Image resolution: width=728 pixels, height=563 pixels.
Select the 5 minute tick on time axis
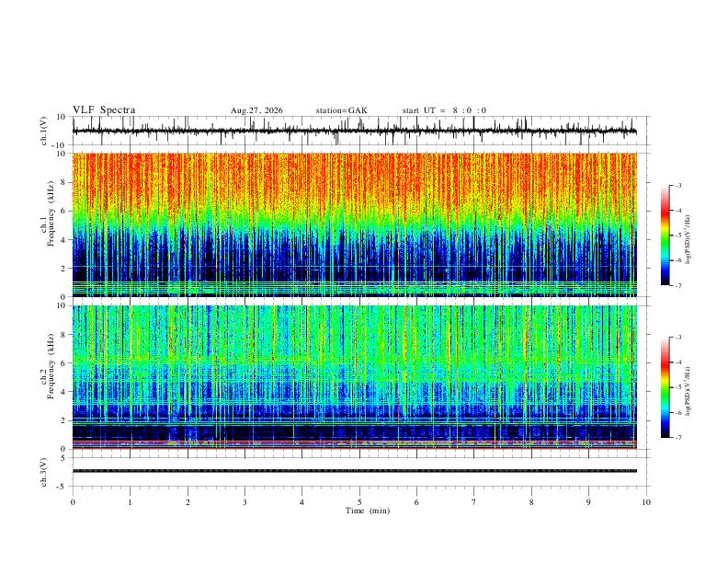[359, 502]
